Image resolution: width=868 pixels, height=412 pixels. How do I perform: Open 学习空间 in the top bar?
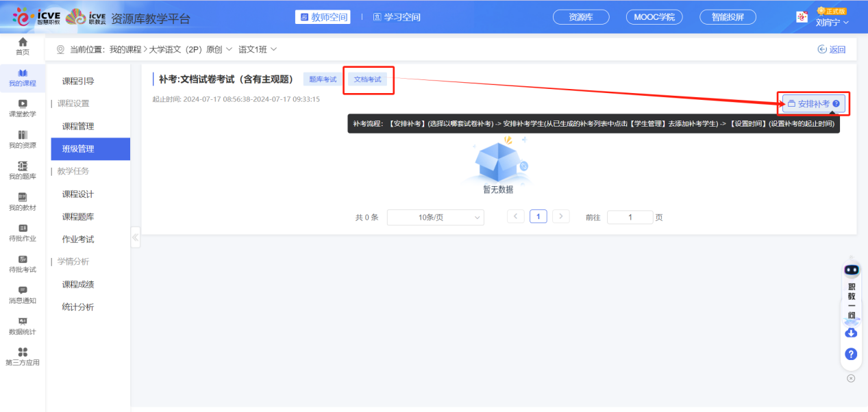pos(397,17)
